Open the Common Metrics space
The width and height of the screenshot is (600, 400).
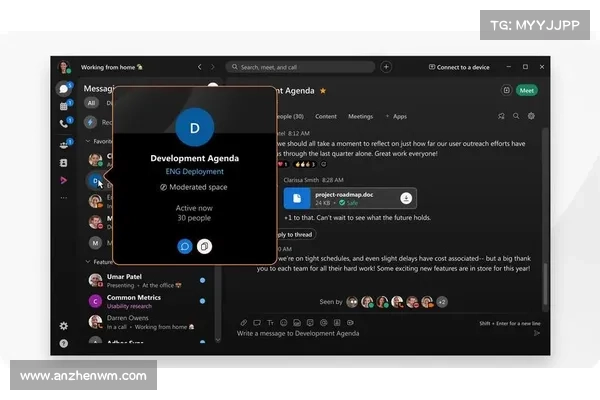point(147,301)
